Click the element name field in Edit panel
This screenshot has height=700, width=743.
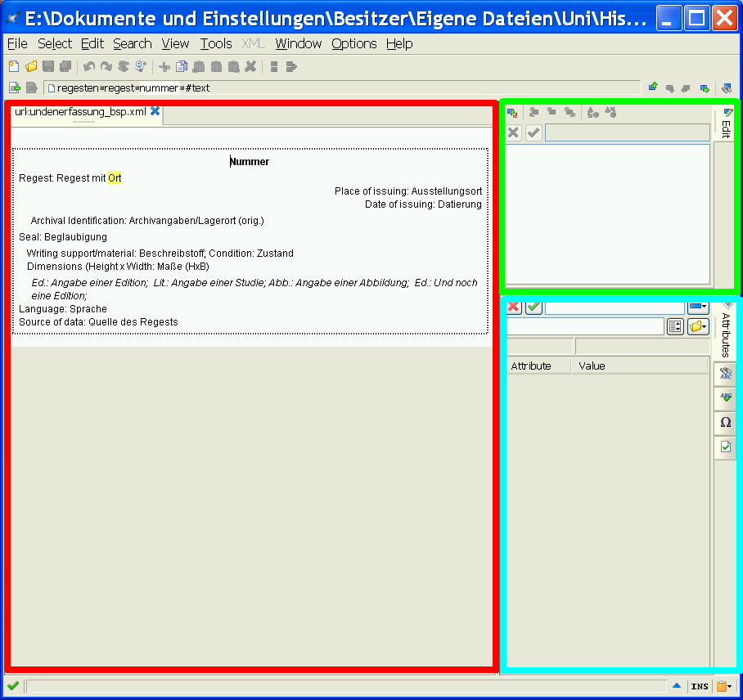(x=628, y=132)
